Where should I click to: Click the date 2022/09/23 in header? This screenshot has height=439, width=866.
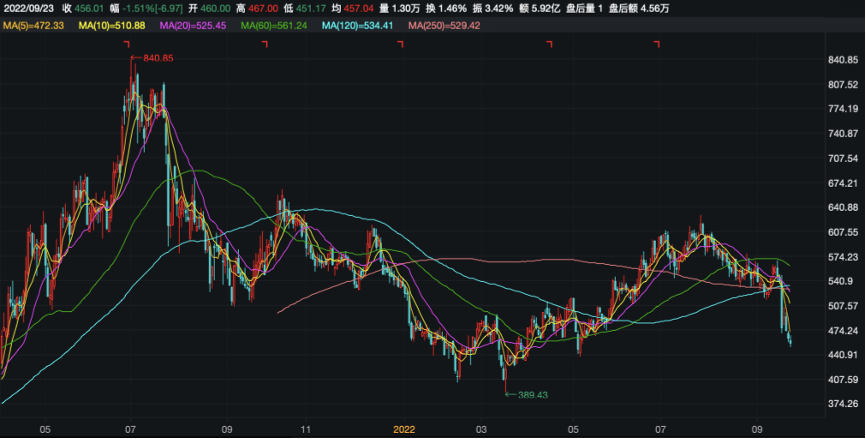point(29,8)
